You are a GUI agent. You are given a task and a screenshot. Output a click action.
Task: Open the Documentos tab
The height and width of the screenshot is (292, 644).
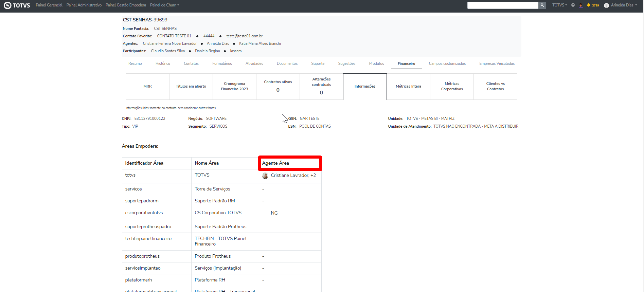(287, 63)
